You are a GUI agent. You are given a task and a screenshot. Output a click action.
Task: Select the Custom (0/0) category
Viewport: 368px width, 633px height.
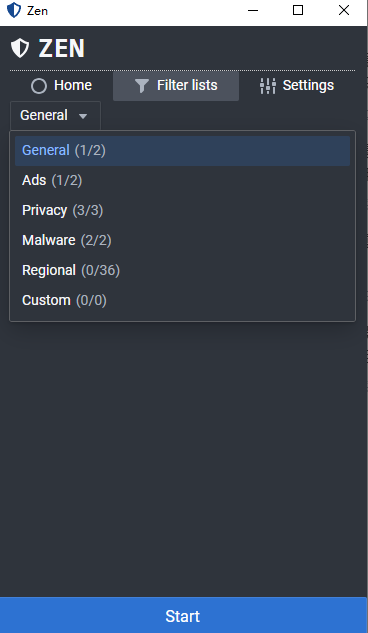[182, 300]
